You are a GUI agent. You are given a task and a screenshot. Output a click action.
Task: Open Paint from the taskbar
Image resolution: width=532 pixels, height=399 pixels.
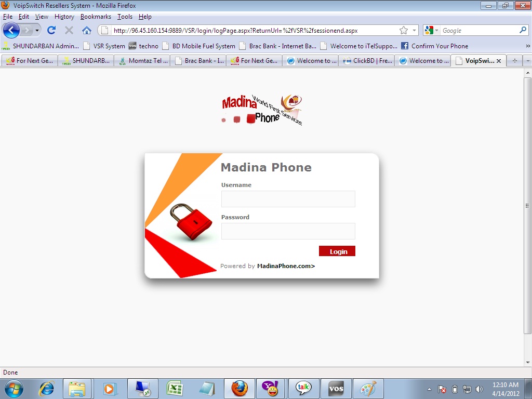pyautogui.click(x=368, y=389)
